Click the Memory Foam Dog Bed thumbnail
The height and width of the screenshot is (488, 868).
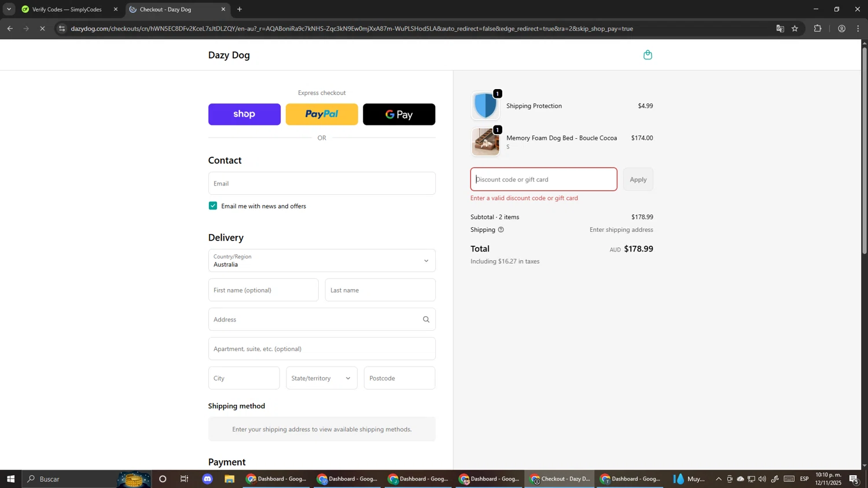click(486, 142)
